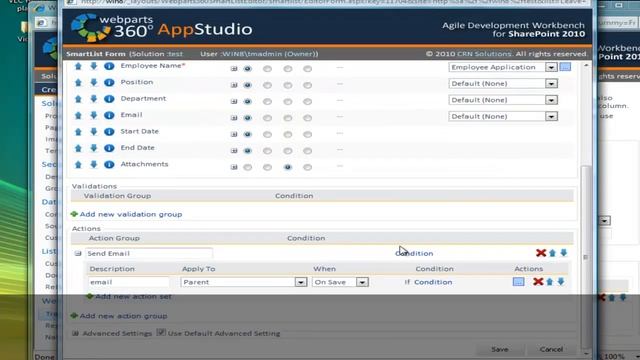Open info for Department field
The image size is (640, 360).
pyautogui.click(x=109, y=99)
